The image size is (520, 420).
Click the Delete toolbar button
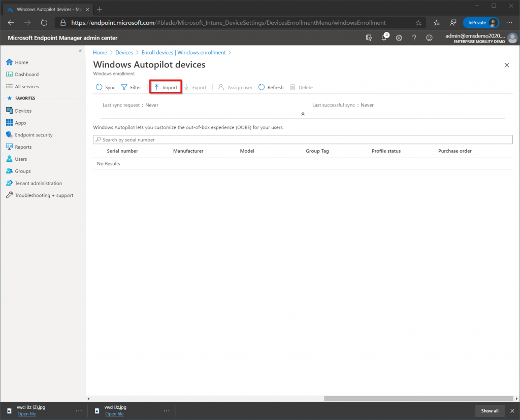(x=301, y=87)
